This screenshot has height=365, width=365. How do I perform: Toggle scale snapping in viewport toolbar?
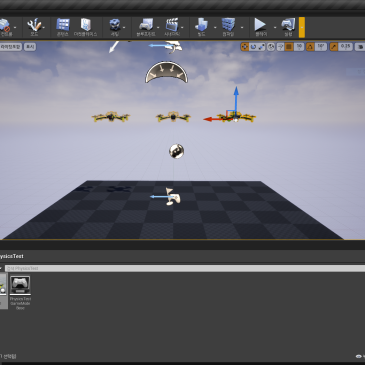pos(334,47)
